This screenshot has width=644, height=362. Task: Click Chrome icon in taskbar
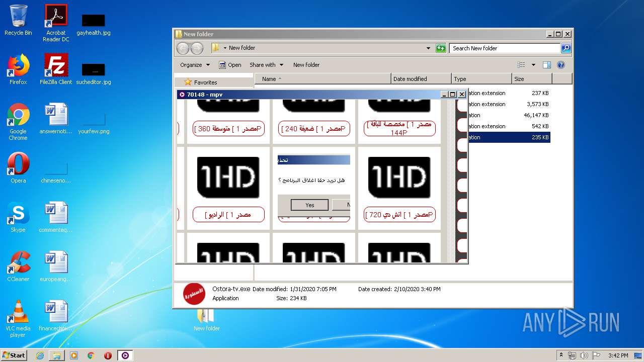click(91, 355)
